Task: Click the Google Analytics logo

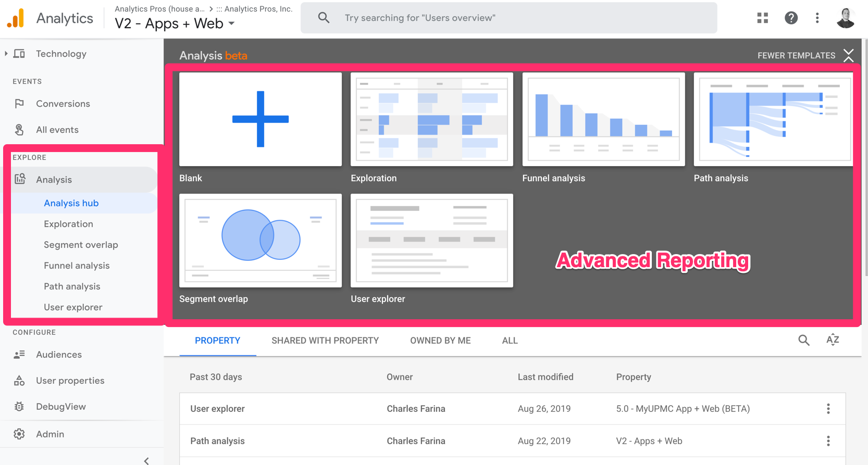Action: (x=16, y=18)
